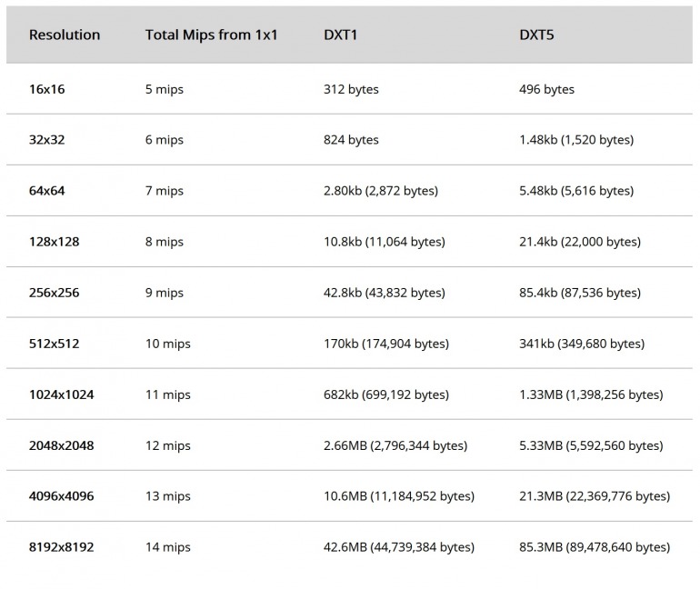Select the 1024x1024 resolution cell
This screenshot has height=589, width=700.
(x=61, y=394)
